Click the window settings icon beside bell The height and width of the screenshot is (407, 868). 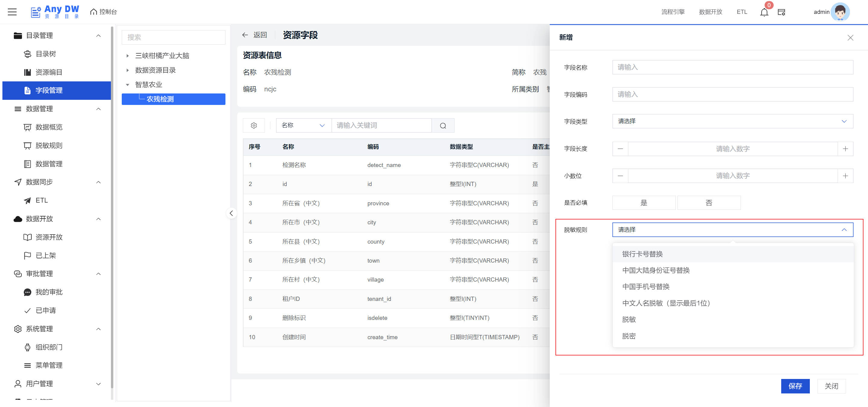pyautogui.click(x=781, y=12)
